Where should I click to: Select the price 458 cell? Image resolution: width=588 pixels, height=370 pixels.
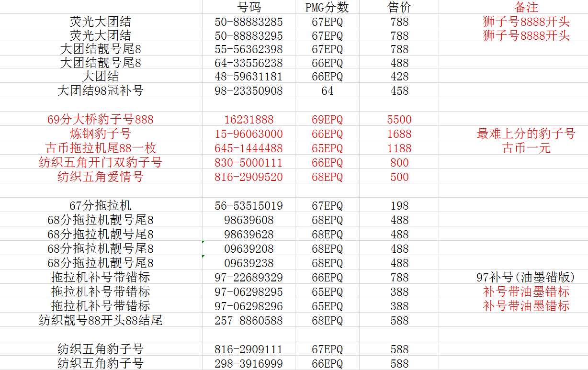click(x=399, y=90)
